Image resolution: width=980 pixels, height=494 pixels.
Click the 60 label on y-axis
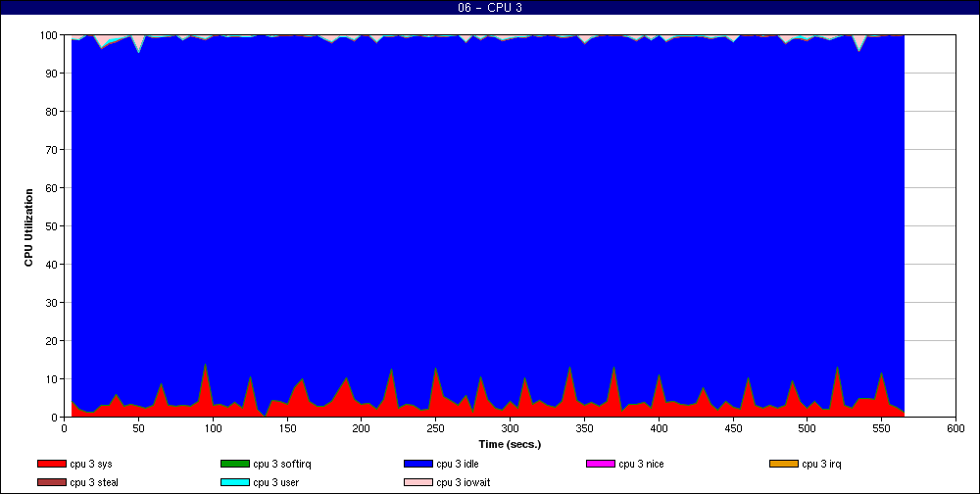point(53,187)
